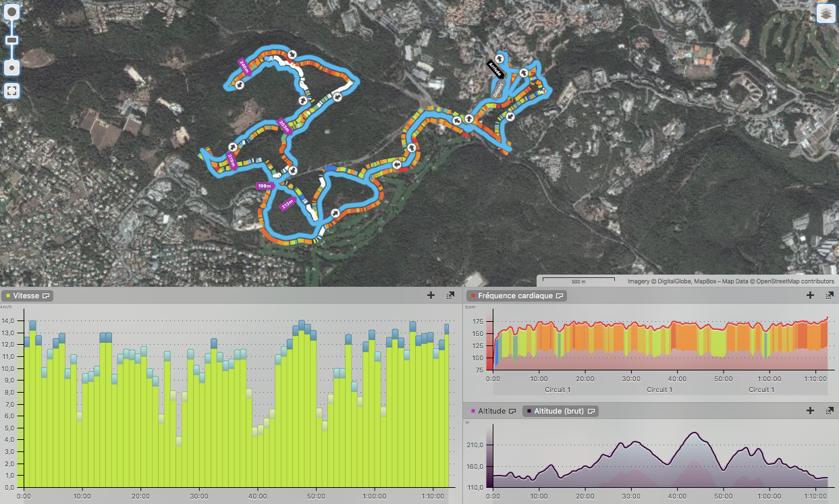Detach the Fréquence cardiaque chart panel
This screenshot has height=504, width=839.
[x=829, y=295]
